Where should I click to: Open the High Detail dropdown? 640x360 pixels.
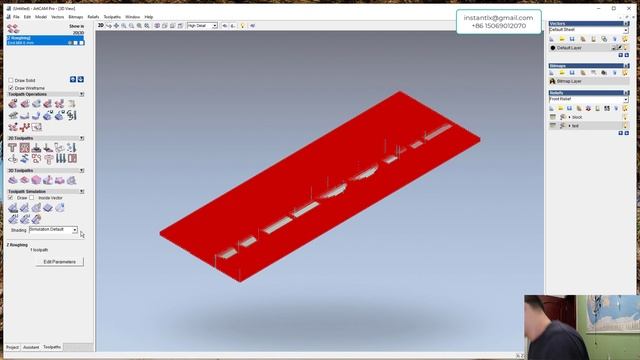(x=215, y=26)
